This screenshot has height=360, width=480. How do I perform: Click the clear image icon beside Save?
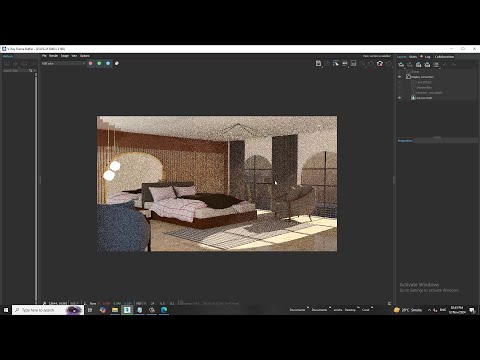pyautogui.click(x=327, y=63)
